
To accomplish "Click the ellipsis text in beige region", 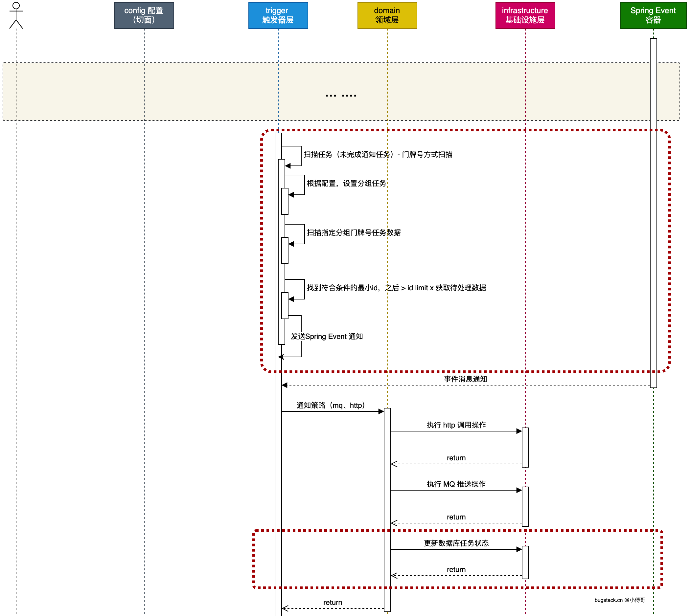I will [340, 95].
